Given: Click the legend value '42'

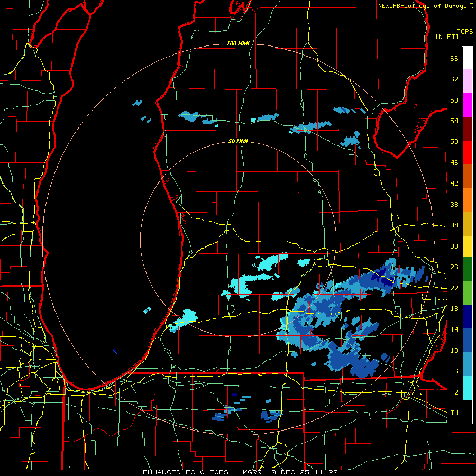Looking at the screenshot, I should click(454, 184).
